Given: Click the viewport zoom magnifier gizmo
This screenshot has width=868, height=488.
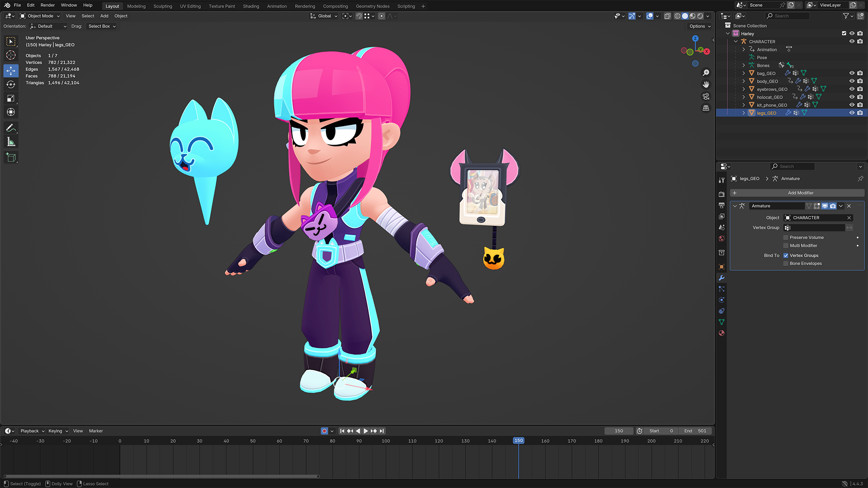Looking at the screenshot, I should point(706,73).
